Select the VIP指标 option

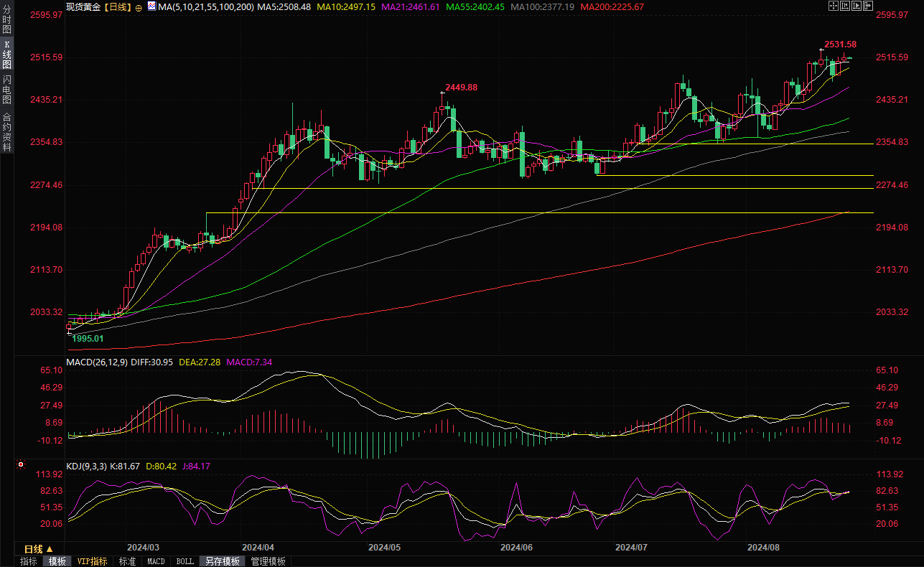pyautogui.click(x=92, y=561)
